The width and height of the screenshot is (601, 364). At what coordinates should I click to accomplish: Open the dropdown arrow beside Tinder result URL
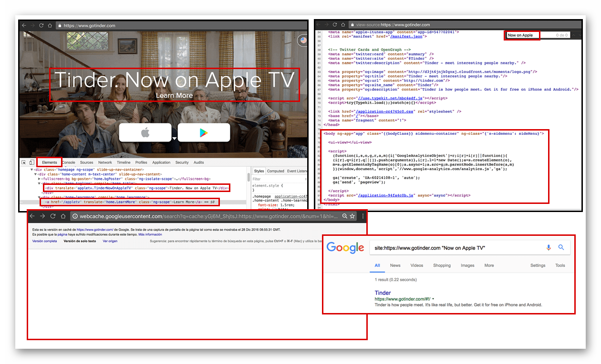click(x=433, y=299)
